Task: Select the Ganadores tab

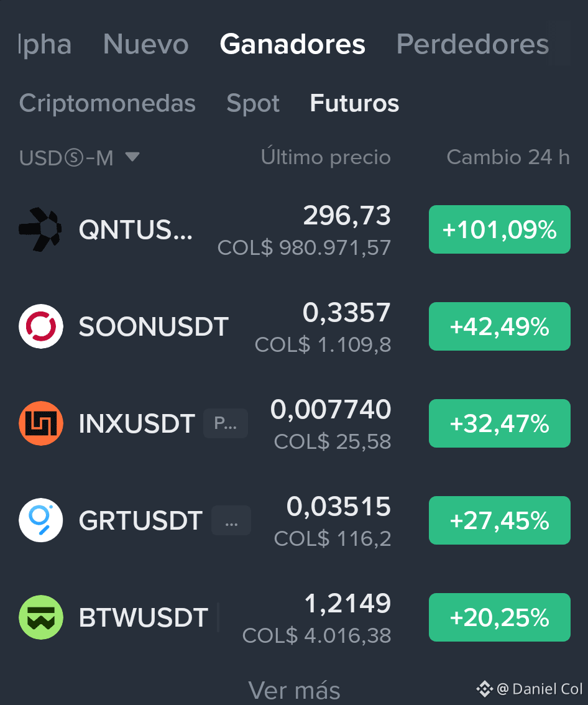Action: click(292, 44)
